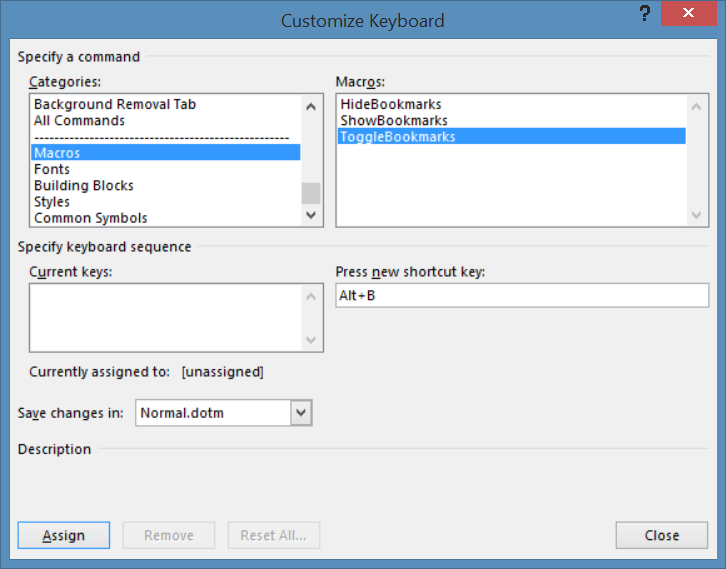
Task: Select the HideBookmarks macro
Action: [x=391, y=104]
